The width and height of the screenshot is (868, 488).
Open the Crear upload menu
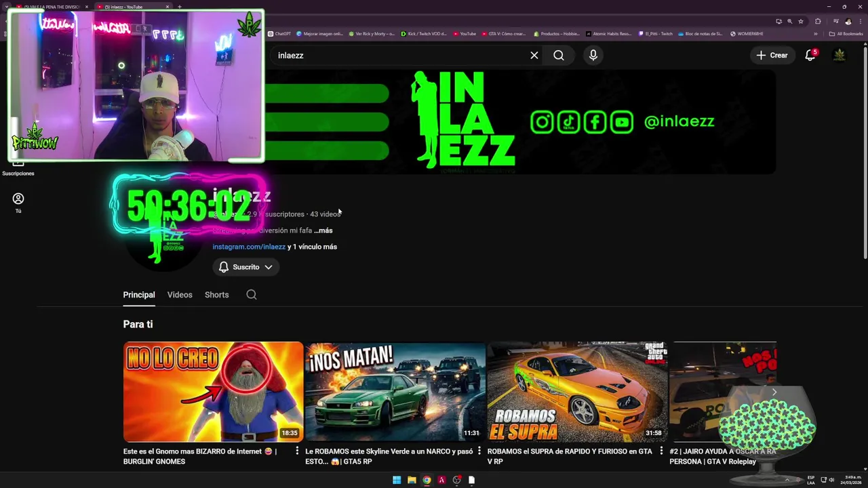pyautogui.click(x=772, y=56)
